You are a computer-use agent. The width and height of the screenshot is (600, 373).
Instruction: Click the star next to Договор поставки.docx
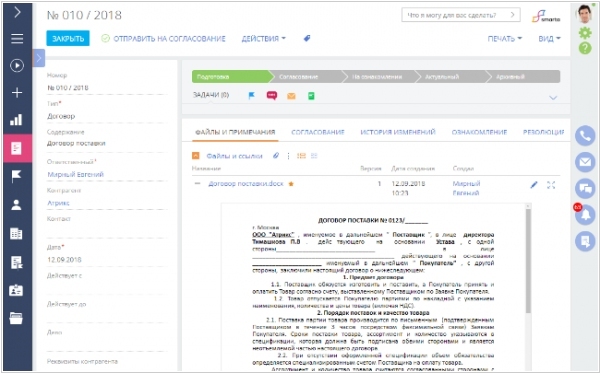(291, 184)
